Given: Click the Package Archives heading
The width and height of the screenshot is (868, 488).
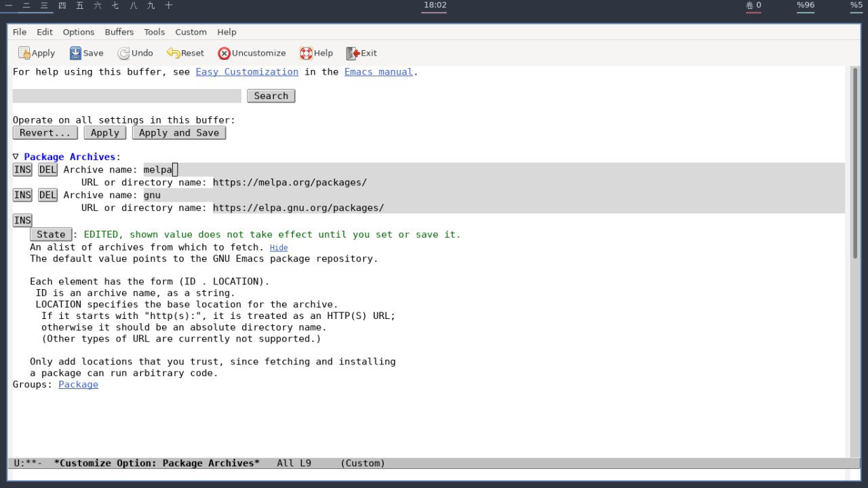Looking at the screenshot, I should 70,157.
